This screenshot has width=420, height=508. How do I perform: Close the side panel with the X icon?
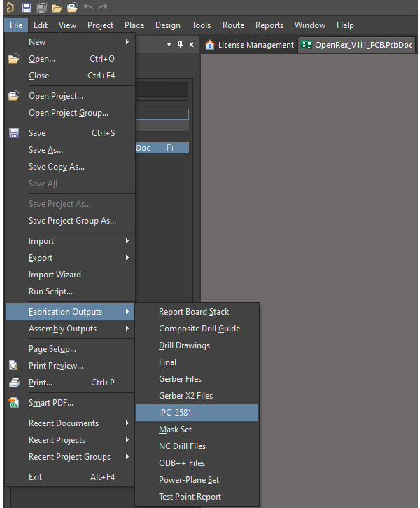click(x=192, y=44)
